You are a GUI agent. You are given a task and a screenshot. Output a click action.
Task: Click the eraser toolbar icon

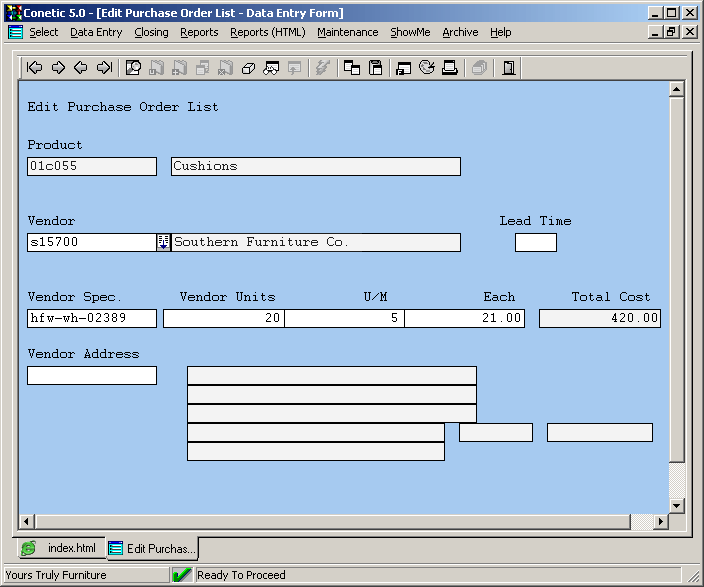click(x=248, y=68)
